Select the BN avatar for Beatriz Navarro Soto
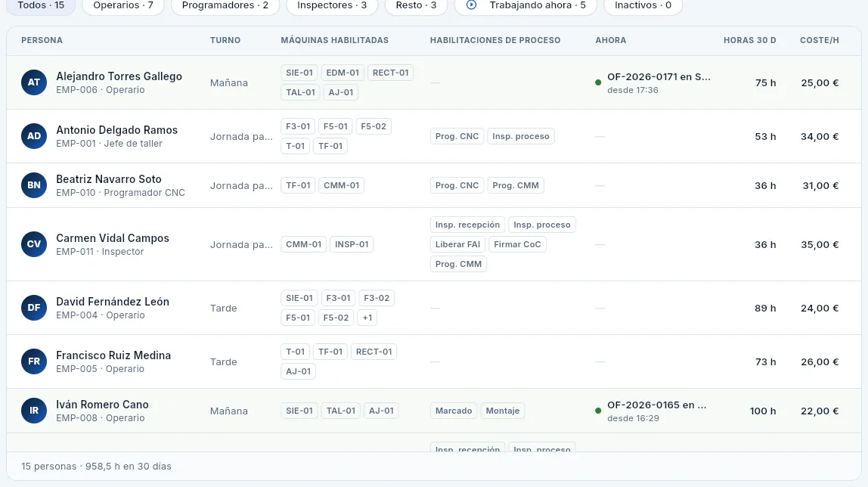 [x=34, y=185]
